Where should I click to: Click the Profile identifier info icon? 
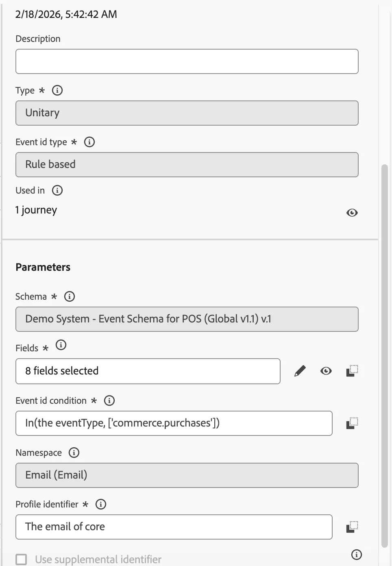tap(101, 504)
